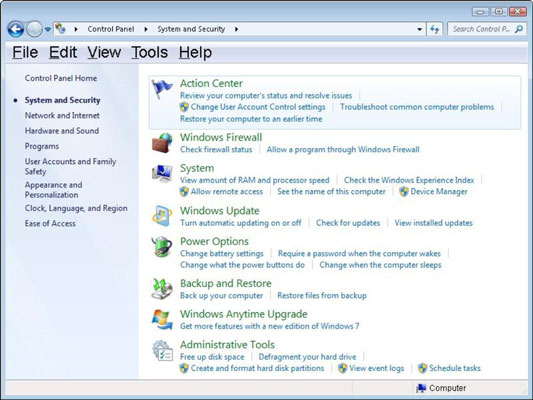Open Programs category in sidebar
Image resolution: width=533 pixels, height=400 pixels.
point(42,146)
